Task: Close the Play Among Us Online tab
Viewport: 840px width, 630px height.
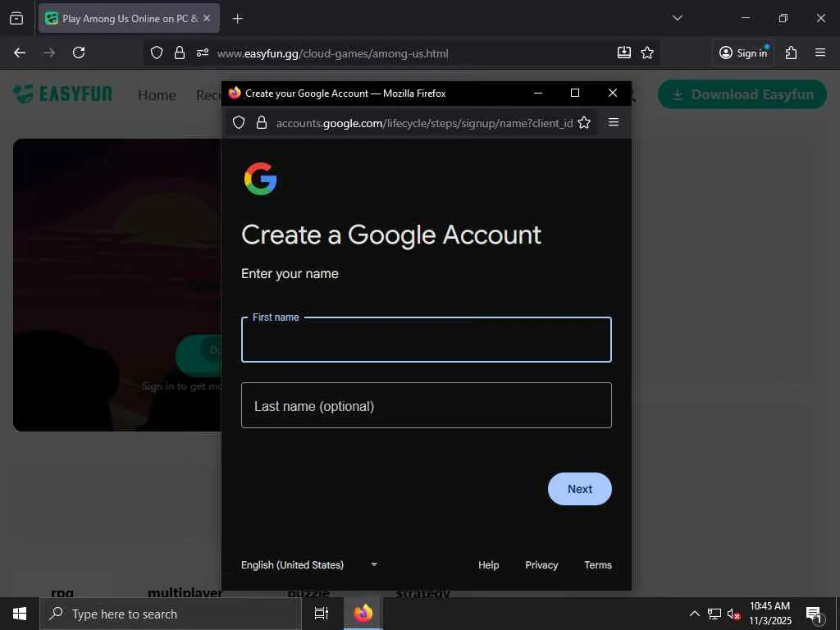Action: click(207, 18)
